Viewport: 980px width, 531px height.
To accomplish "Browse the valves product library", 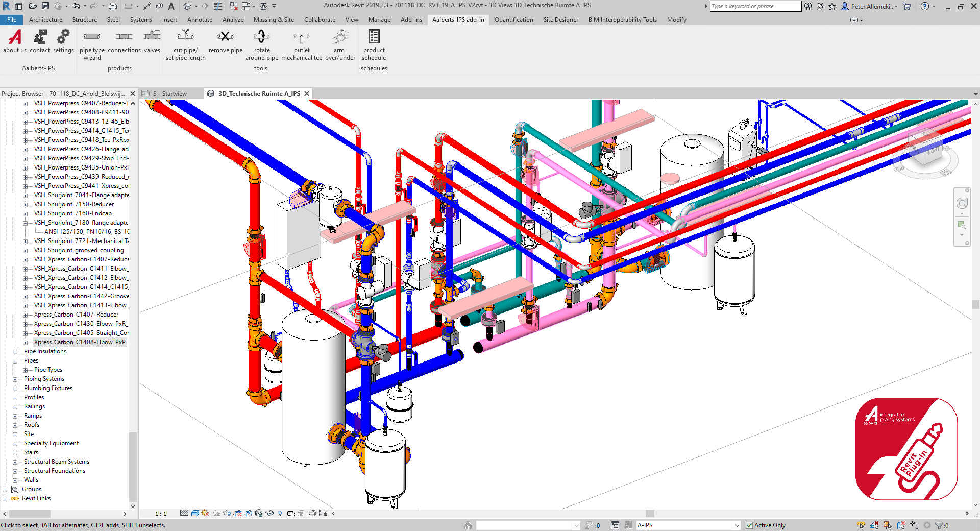I will tap(152, 41).
